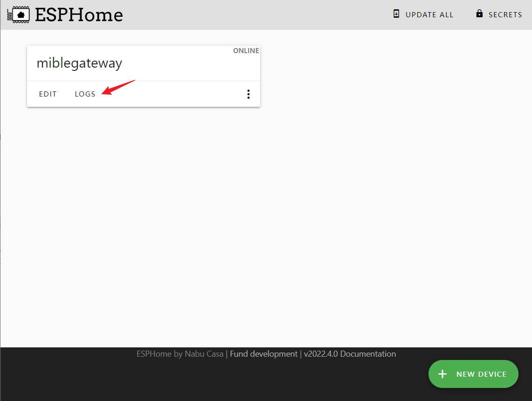Click the download icon beside Update All
Viewport: 532px width, 401px height.
click(396, 14)
